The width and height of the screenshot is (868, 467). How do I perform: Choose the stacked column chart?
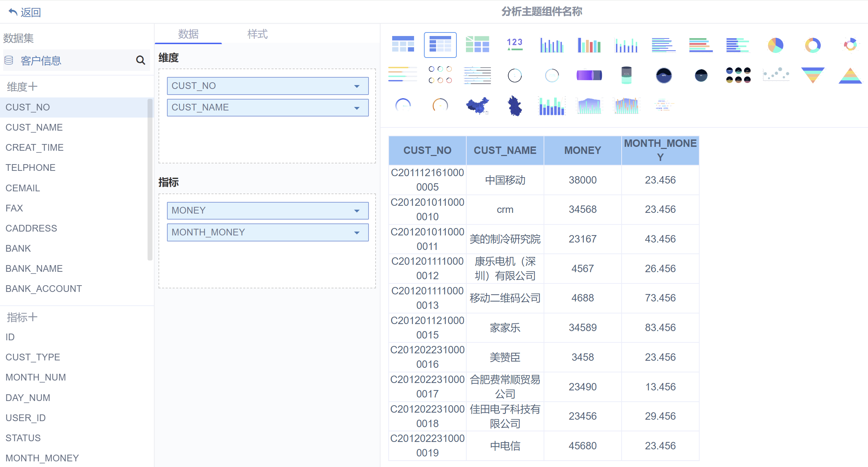coord(626,45)
